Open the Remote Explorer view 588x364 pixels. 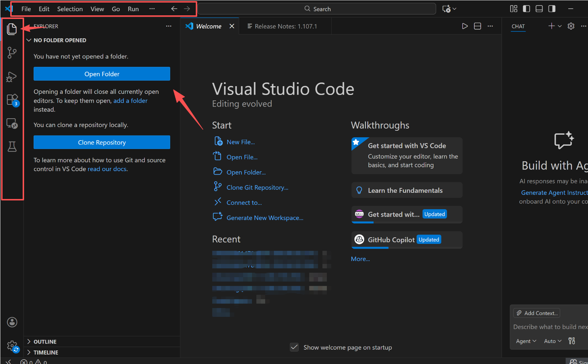pos(12,123)
